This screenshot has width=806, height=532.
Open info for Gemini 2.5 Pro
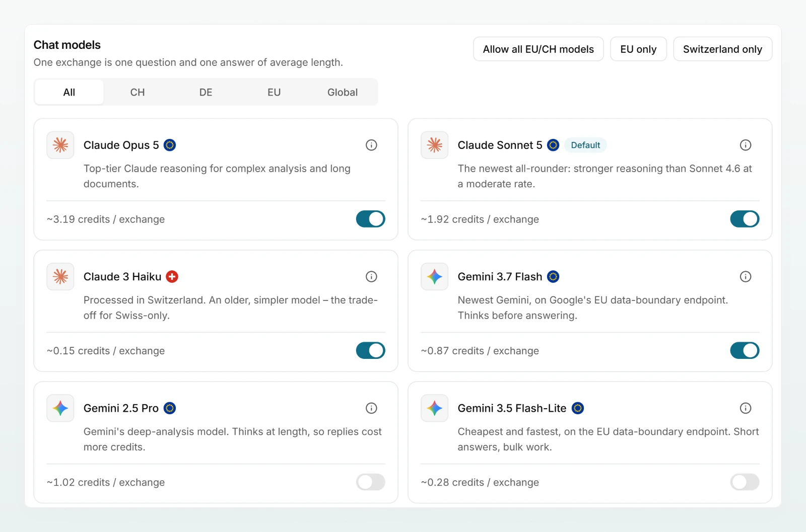coord(371,408)
